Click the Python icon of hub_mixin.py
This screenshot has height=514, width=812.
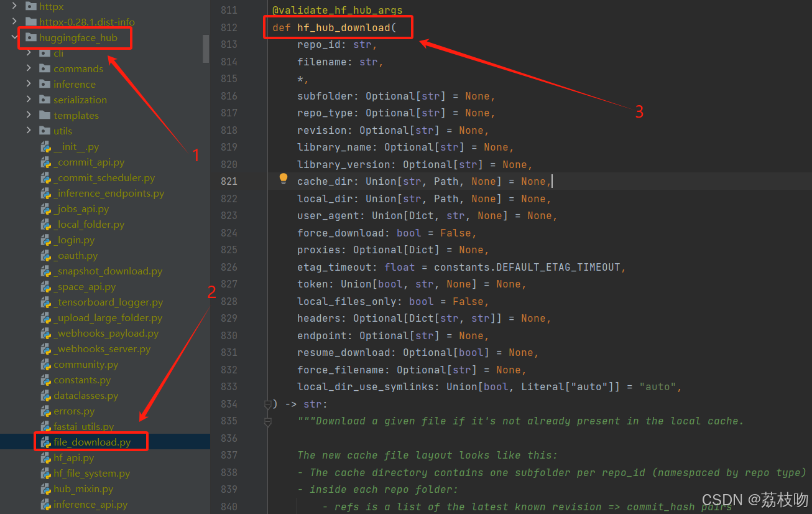point(46,489)
